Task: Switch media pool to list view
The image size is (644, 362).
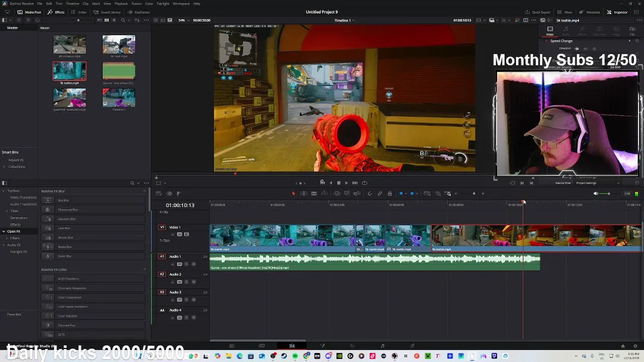Action: 114,20
